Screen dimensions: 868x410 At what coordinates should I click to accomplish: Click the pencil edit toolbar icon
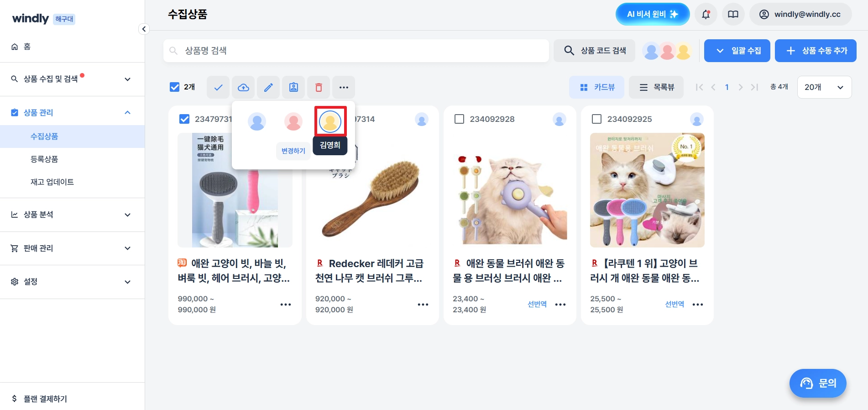coord(268,87)
